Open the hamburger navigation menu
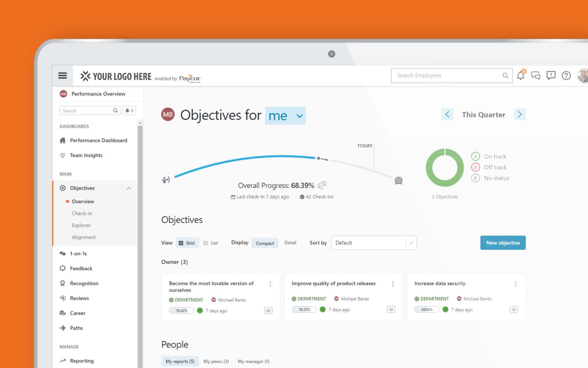The height and width of the screenshot is (368, 588). point(62,76)
